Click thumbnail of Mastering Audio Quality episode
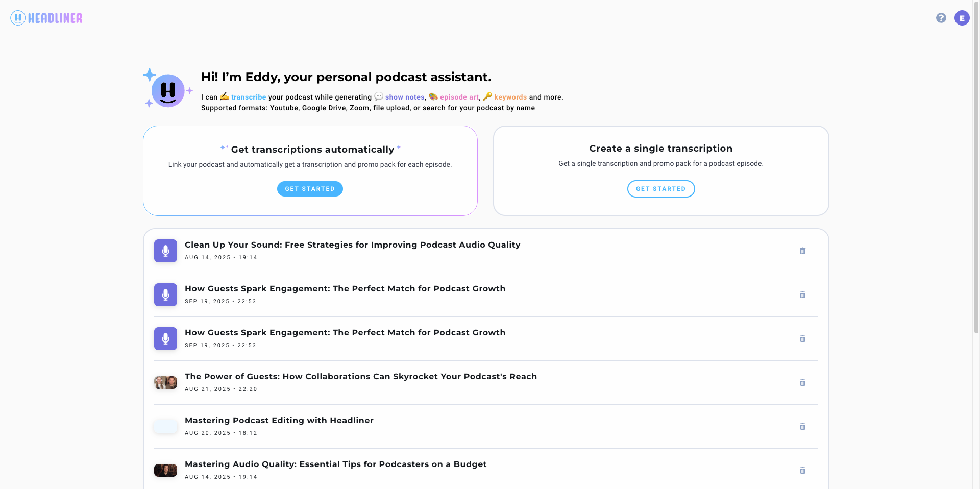This screenshot has width=980, height=489. pos(165,471)
